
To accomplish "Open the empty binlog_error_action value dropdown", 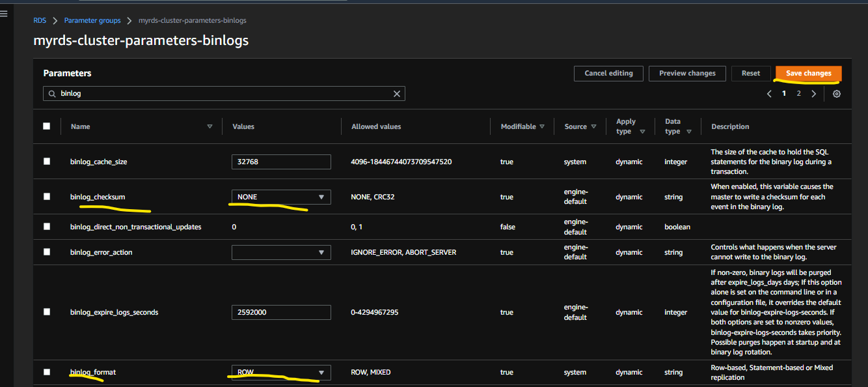I will click(x=281, y=252).
